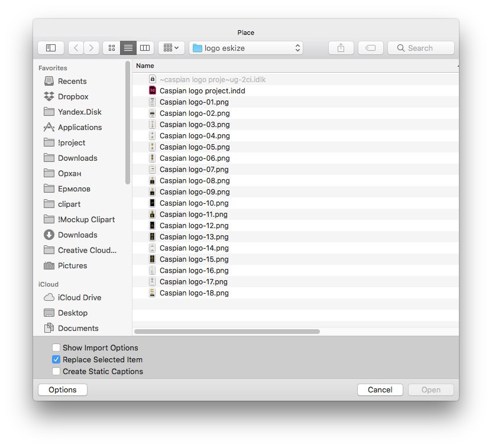Select file 'Caspian logo-01.png'
The height and width of the screenshot is (448, 492).
[295, 102]
